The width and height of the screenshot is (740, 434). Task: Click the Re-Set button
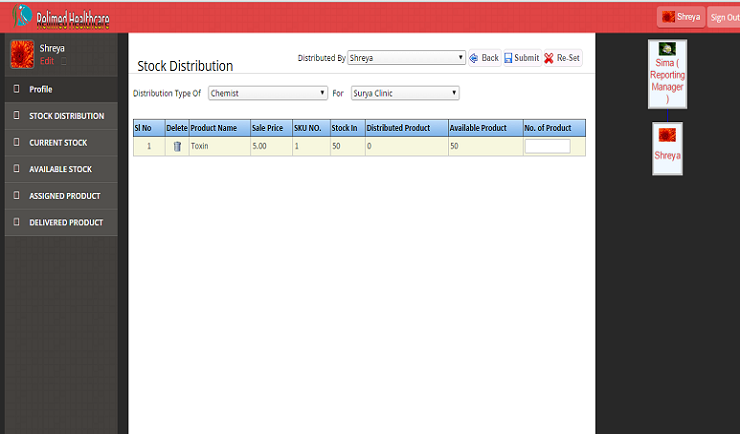[x=562, y=58]
